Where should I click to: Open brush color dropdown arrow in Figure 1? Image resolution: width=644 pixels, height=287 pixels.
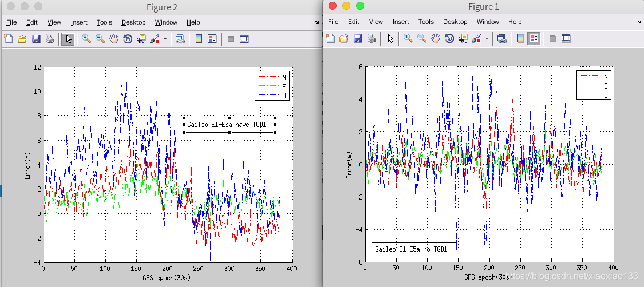pyautogui.click(x=487, y=38)
